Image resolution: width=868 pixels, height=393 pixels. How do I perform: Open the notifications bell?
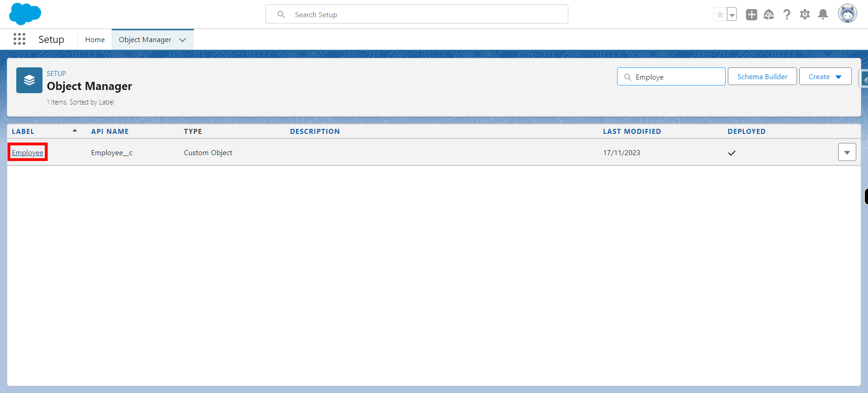823,14
